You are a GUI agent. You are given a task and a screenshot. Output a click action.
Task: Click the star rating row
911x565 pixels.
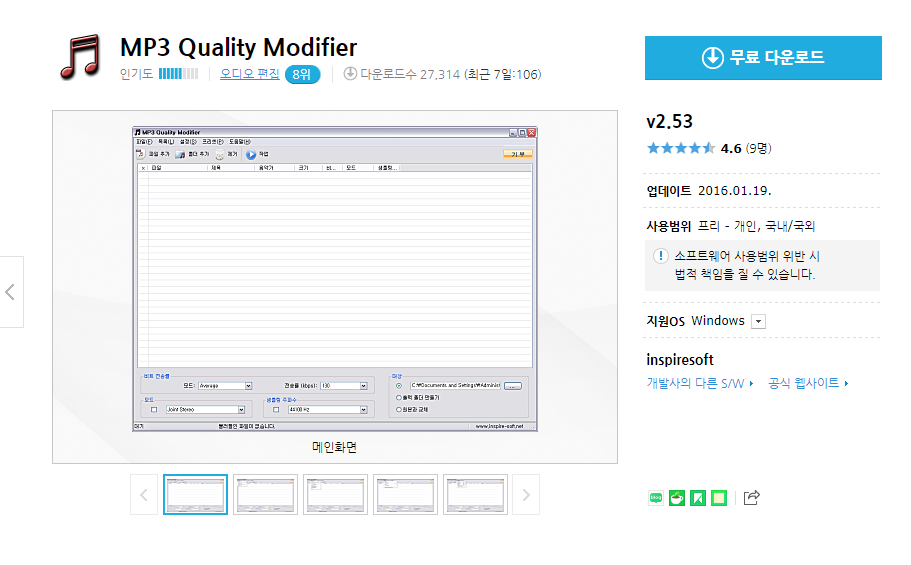click(x=680, y=148)
